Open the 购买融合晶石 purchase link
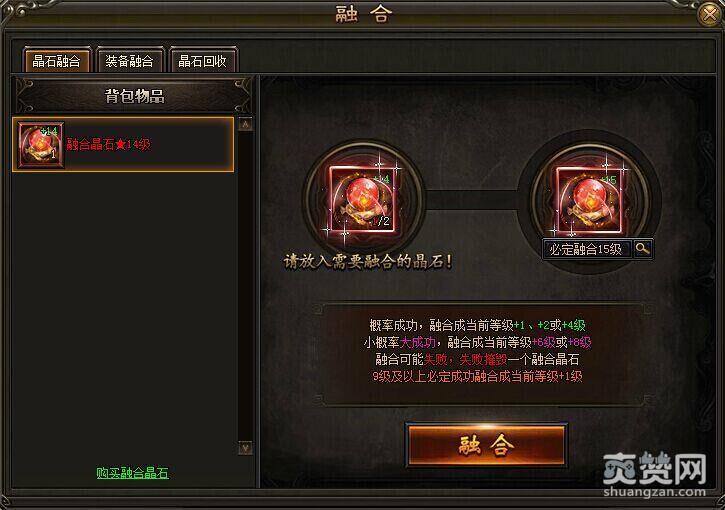The height and width of the screenshot is (510, 725). 132,473
